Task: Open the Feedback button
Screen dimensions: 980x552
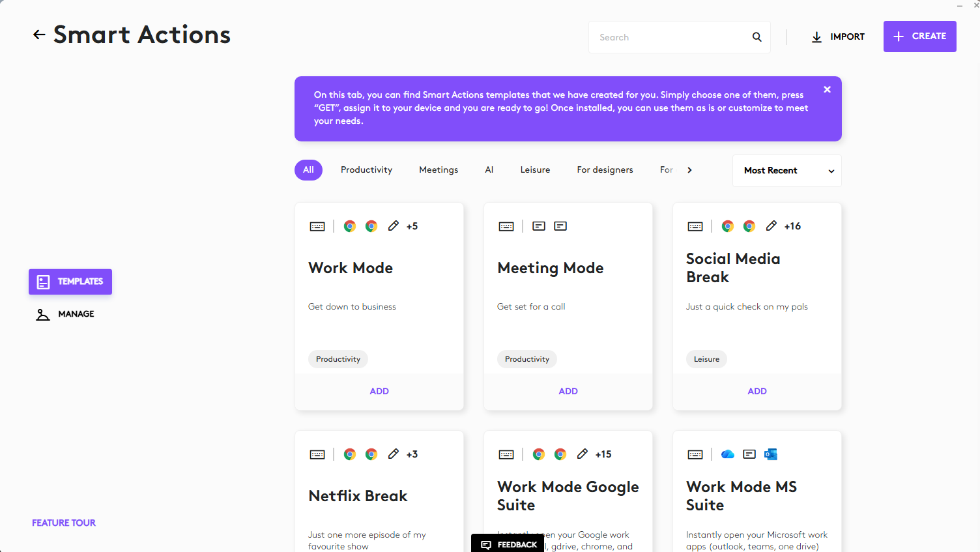Action: [x=508, y=544]
